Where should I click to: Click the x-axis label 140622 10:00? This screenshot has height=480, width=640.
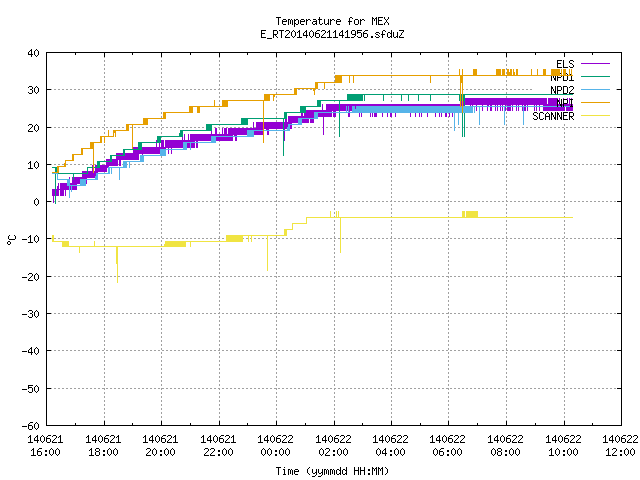coord(564,446)
